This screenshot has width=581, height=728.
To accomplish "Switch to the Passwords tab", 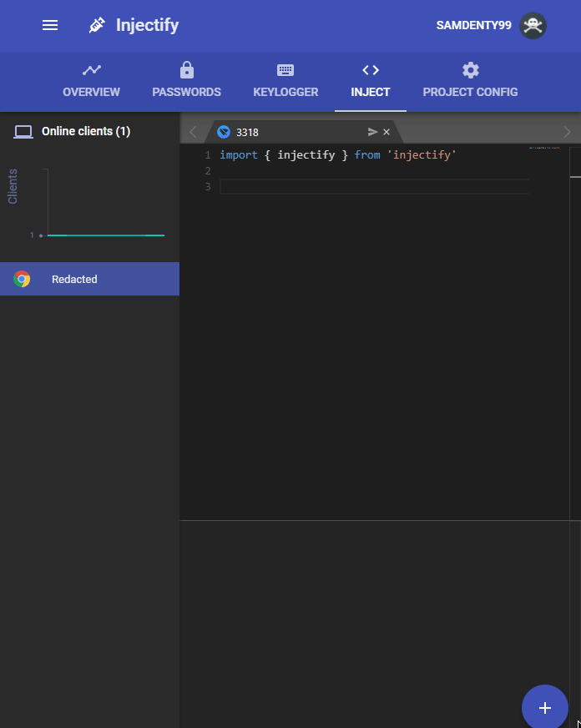I will point(186,81).
